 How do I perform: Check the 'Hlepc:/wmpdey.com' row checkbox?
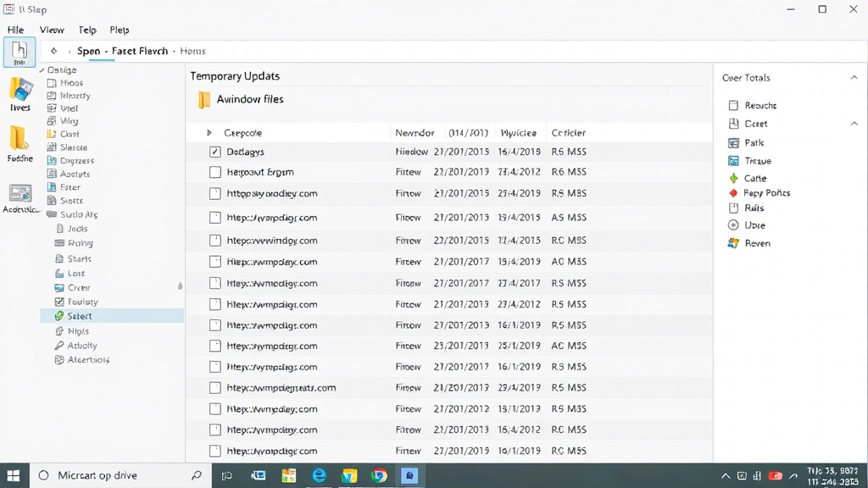pyautogui.click(x=214, y=409)
